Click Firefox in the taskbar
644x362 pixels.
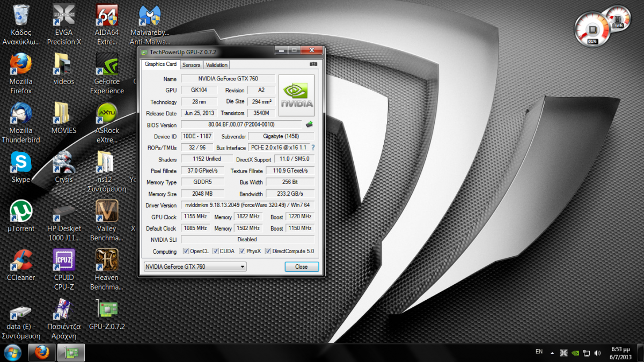tap(42, 352)
